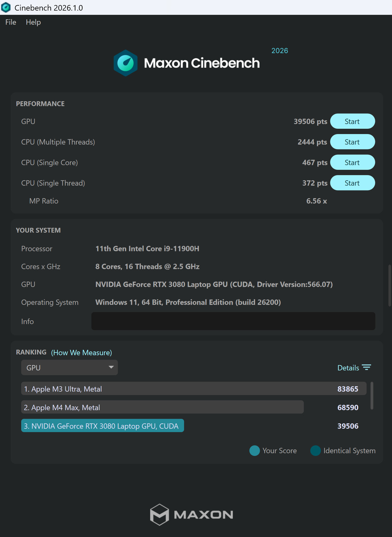Click the NVIDIA GPU driver version text

coord(214,284)
